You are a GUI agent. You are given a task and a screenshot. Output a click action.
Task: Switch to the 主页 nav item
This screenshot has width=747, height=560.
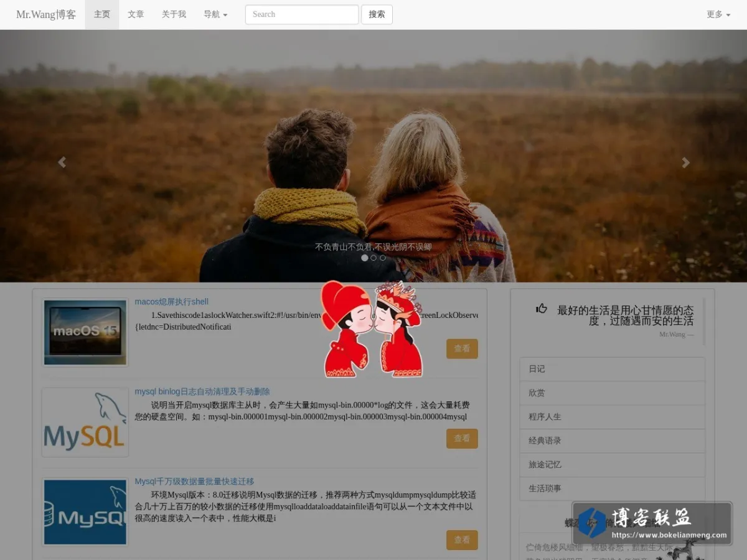pos(102,14)
